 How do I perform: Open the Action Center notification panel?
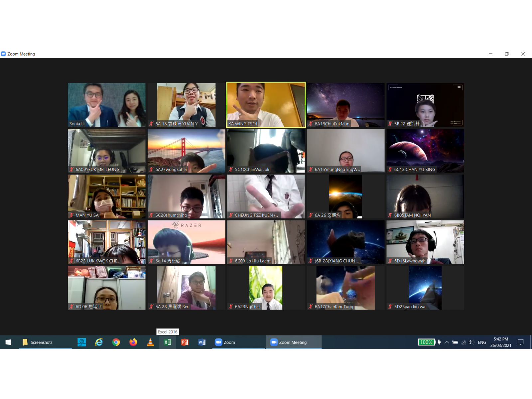(x=520, y=342)
